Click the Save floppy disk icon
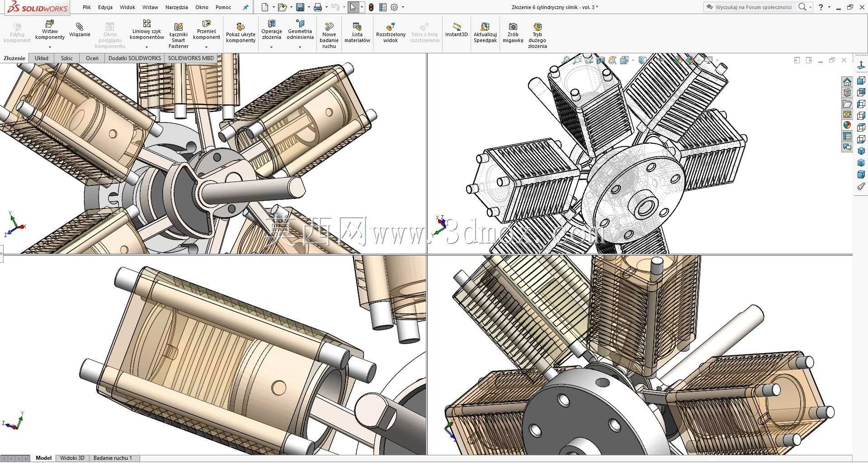This screenshot has width=868, height=463. click(x=300, y=7)
